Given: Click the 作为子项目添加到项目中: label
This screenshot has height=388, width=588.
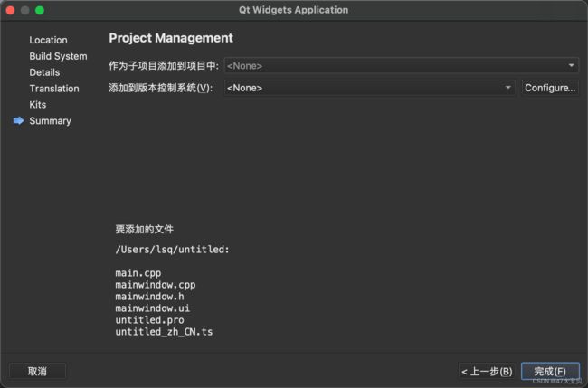Looking at the screenshot, I should (x=164, y=66).
